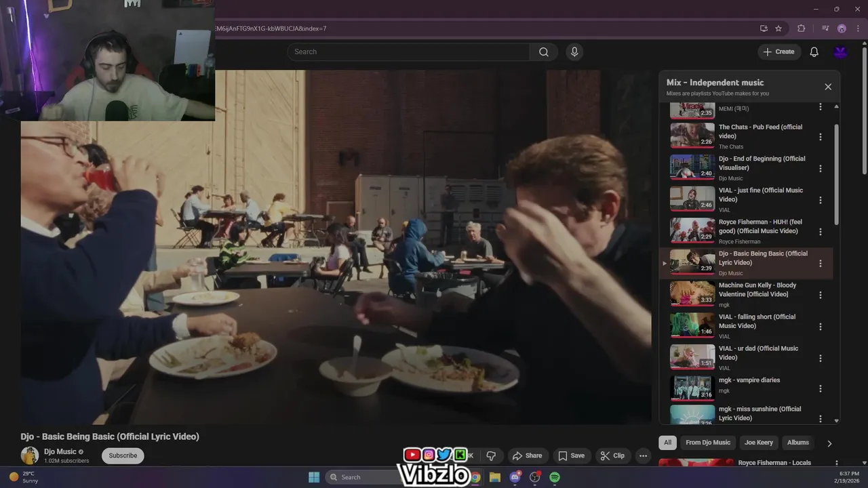Open YouTube notifications bell
The image size is (868, 488).
pyautogui.click(x=814, y=52)
